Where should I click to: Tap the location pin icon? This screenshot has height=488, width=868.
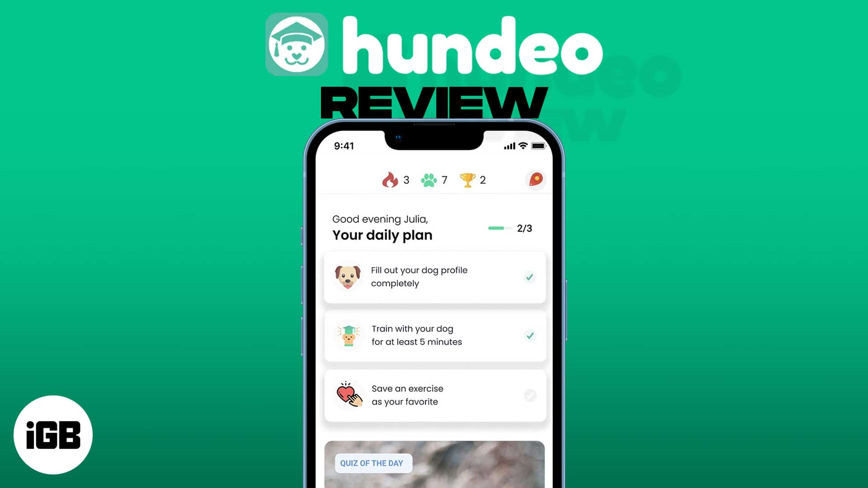point(534,180)
